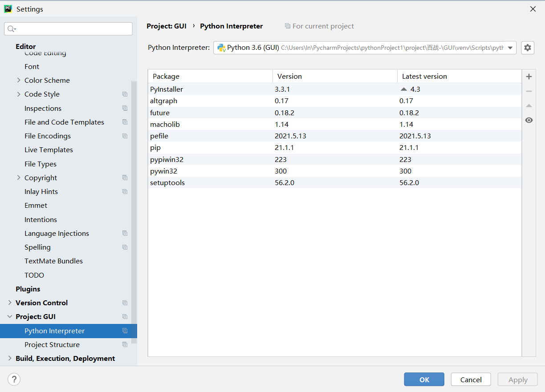
Task: Sort by Latest version column header
Action: pos(459,76)
